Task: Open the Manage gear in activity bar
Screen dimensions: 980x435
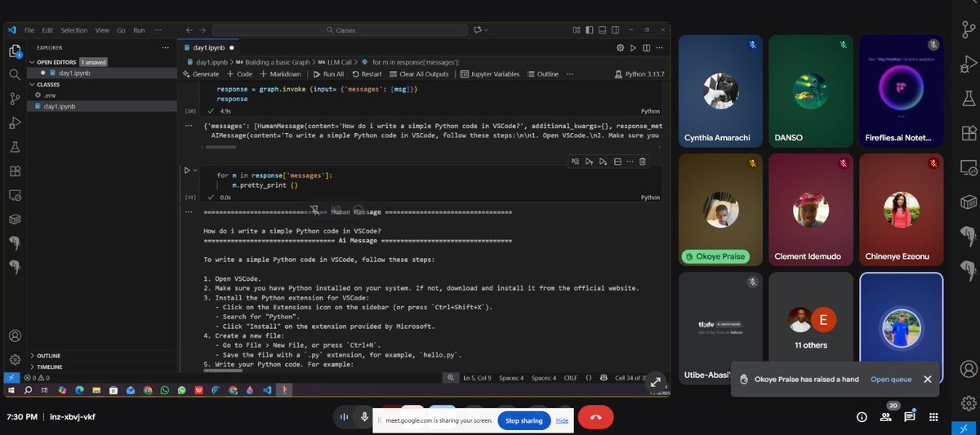Action: tap(15, 359)
